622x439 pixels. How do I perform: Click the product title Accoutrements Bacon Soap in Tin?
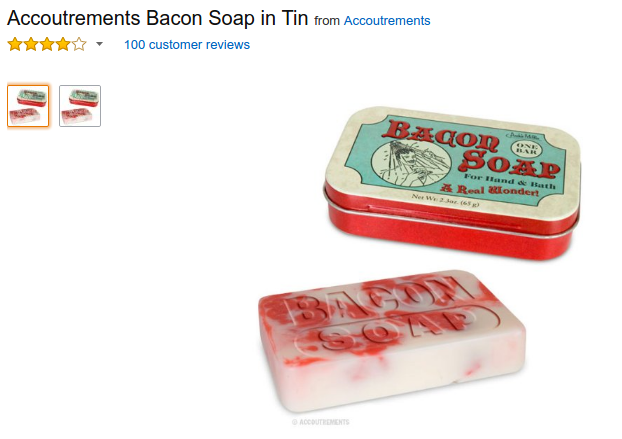point(157,18)
